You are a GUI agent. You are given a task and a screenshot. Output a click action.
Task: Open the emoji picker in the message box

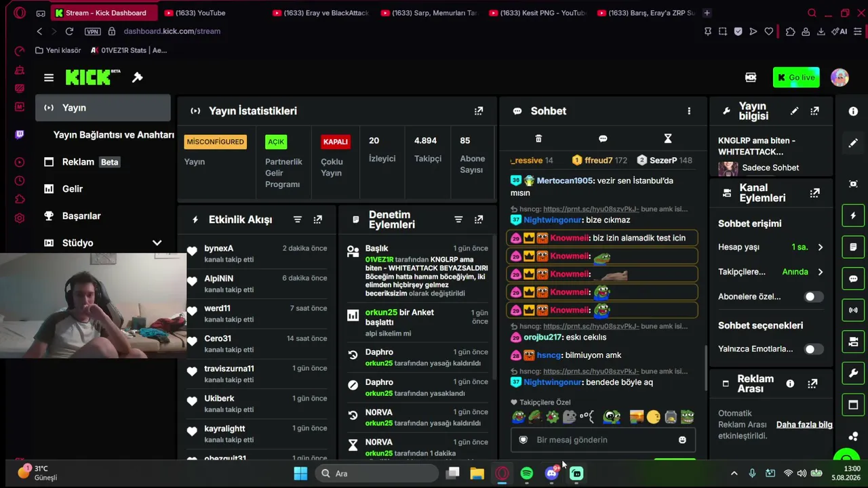click(x=682, y=440)
